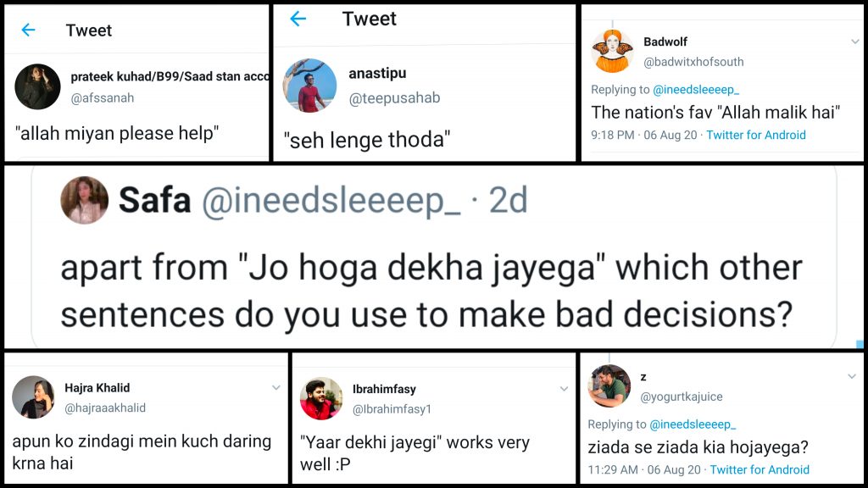This screenshot has width=868, height=488.
Task: Click Hajra Khalid's profile photo
Action: click(34, 396)
